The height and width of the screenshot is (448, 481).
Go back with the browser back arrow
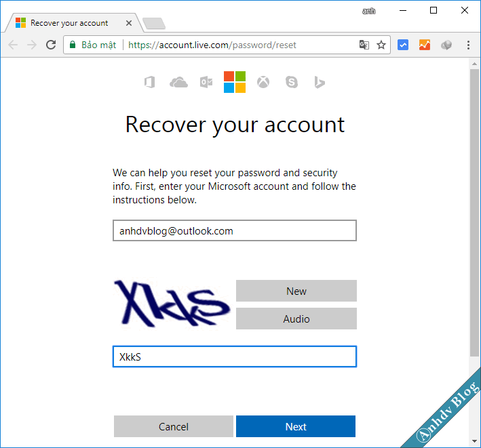click(x=13, y=45)
